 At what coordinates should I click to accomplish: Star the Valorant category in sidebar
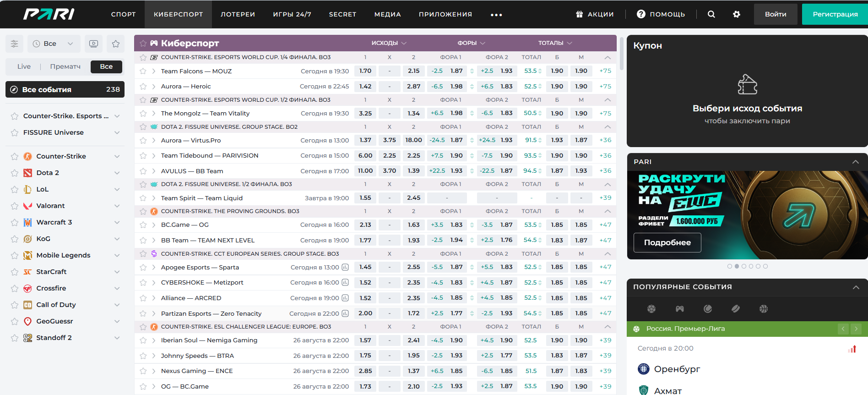pos(15,206)
